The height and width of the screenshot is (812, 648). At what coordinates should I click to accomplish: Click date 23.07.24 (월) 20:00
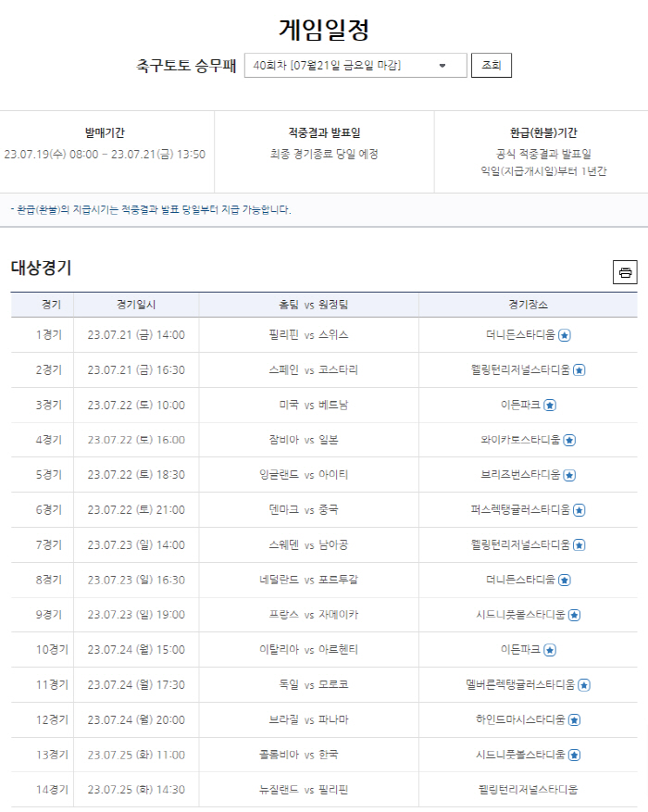(136, 719)
